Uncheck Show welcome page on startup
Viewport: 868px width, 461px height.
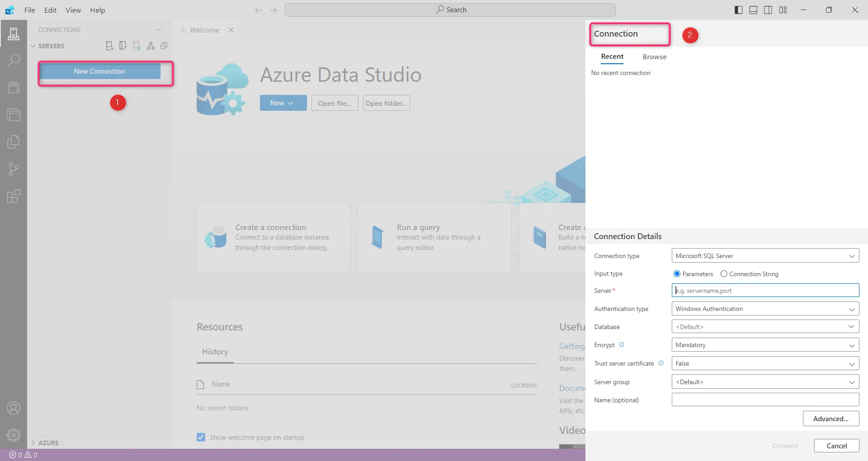201,437
